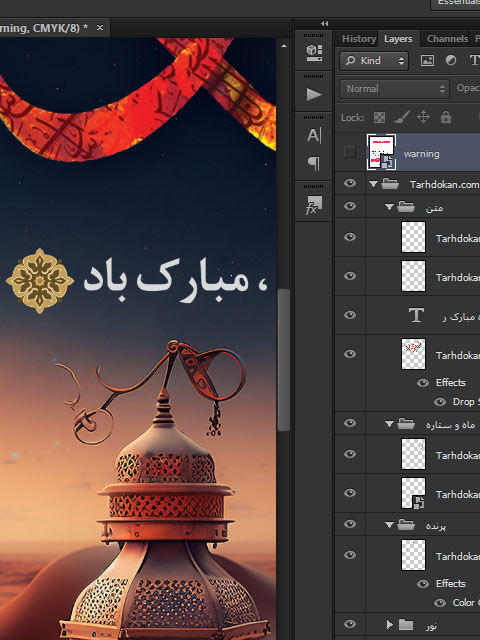Open the Kind filter dropdown
This screenshot has width=480, height=640.
374,61
